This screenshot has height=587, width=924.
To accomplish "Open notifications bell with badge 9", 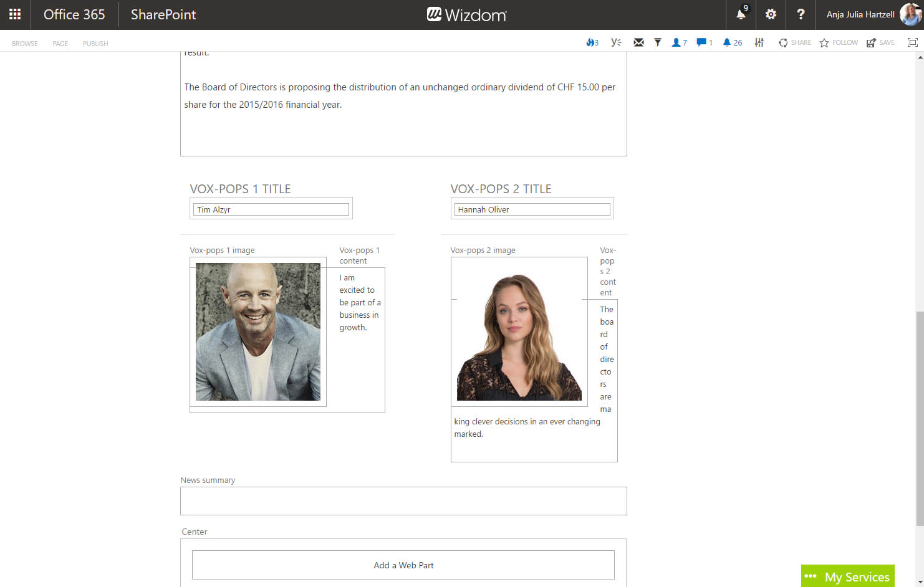I will point(741,14).
